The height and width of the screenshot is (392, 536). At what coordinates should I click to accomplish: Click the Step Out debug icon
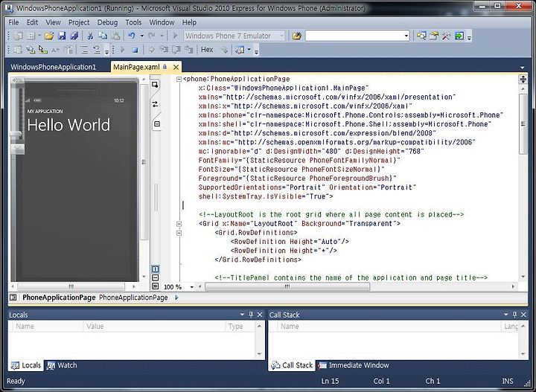coord(189,50)
